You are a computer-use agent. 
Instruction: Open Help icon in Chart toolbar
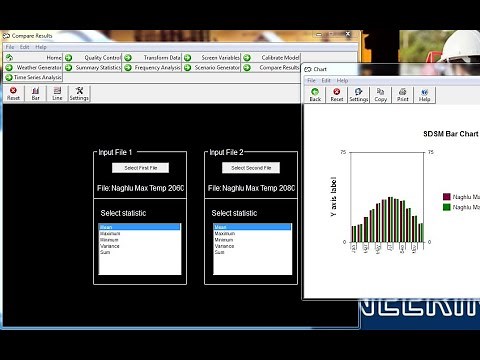pyautogui.click(x=424, y=95)
